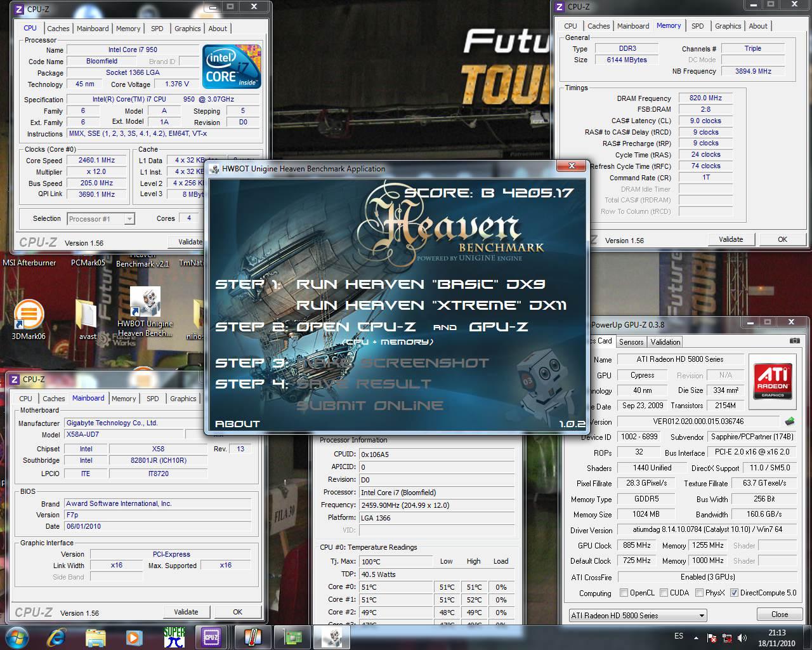Enable the CUDA checkbox in GPU-Z

664,593
